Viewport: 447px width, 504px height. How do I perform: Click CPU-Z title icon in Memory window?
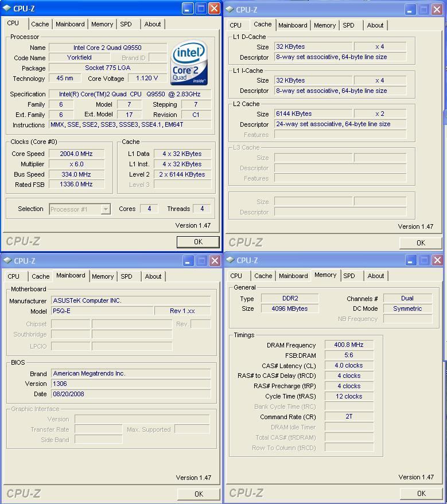[230, 260]
